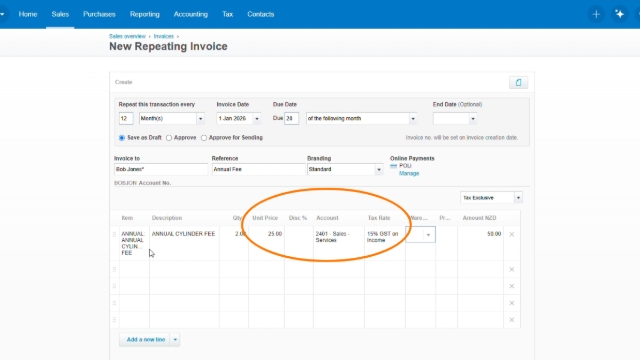Click the Reference field showing Annual Fee

tap(258, 169)
